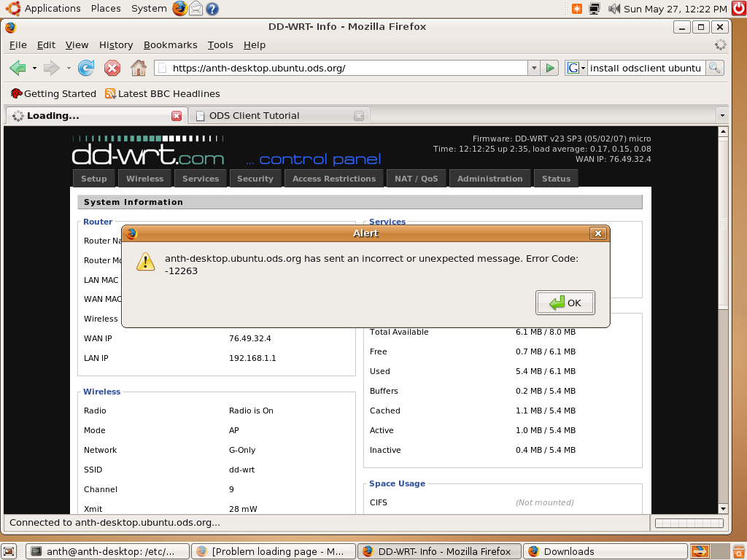The image size is (747, 560).
Task: Click DD-WRT Info Firefox taskbar button
Action: (x=439, y=551)
